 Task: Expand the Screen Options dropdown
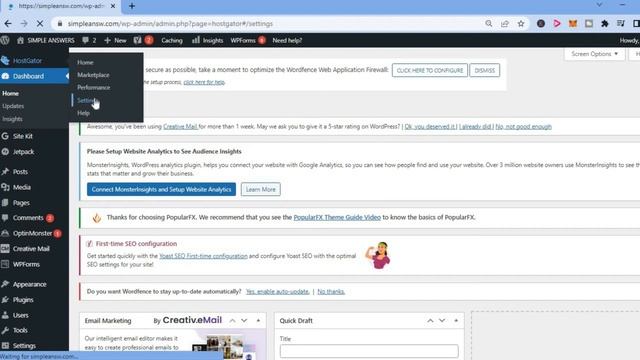(x=594, y=54)
